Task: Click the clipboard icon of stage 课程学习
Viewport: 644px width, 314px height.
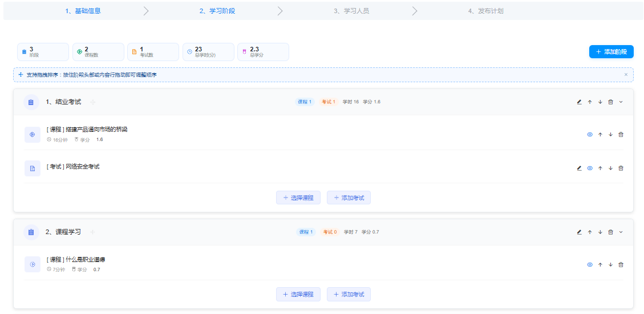Action: (x=31, y=232)
